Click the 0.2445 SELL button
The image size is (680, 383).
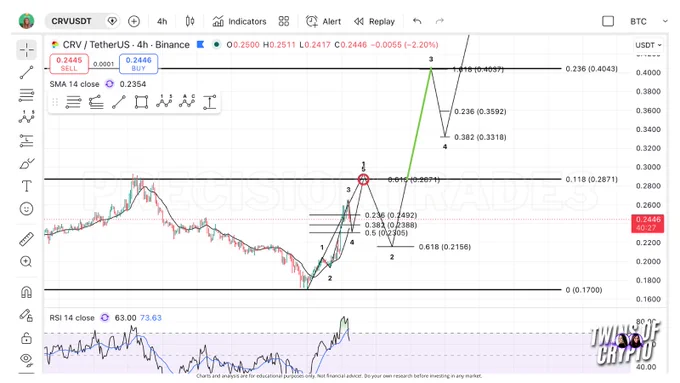click(69, 64)
